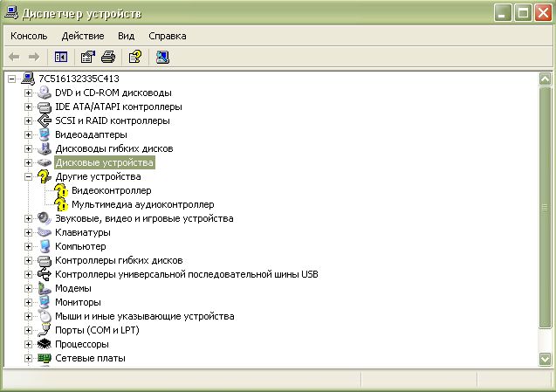
Task: Click the warning icon beside Мультимедиа аудиоконтроллер
Action: click(61, 204)
